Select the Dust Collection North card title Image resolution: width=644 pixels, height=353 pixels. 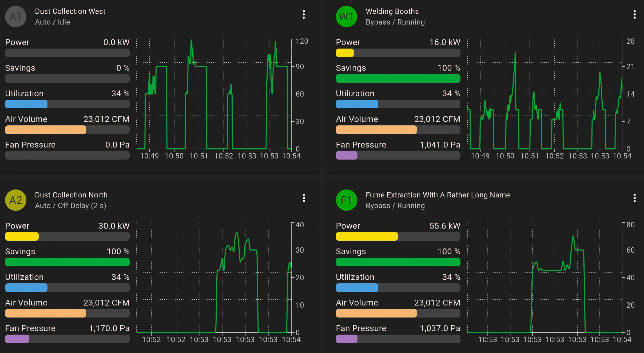[71, 195]
